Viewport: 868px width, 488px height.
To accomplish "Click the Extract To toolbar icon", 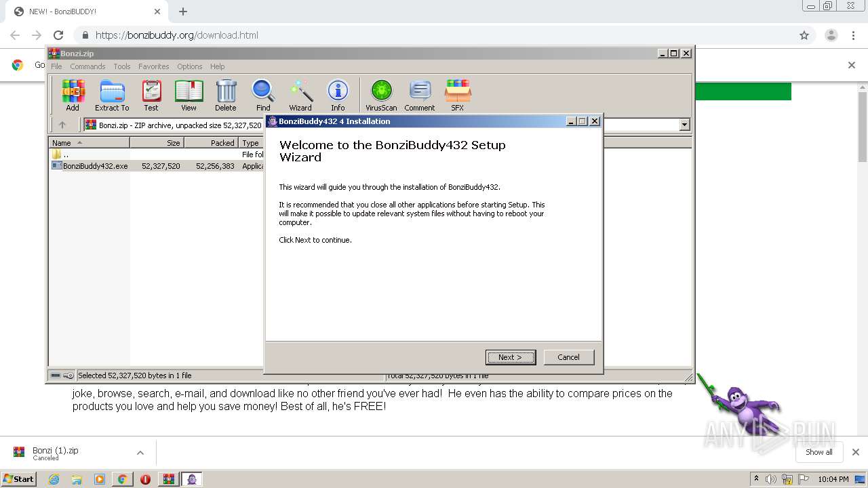I will click(112, 95).
